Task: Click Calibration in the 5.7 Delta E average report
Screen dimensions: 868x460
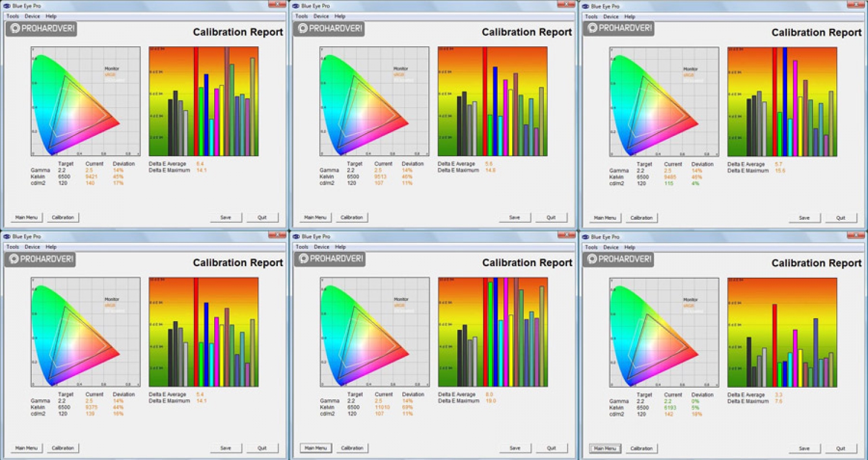Action: (x=641, y=218)
